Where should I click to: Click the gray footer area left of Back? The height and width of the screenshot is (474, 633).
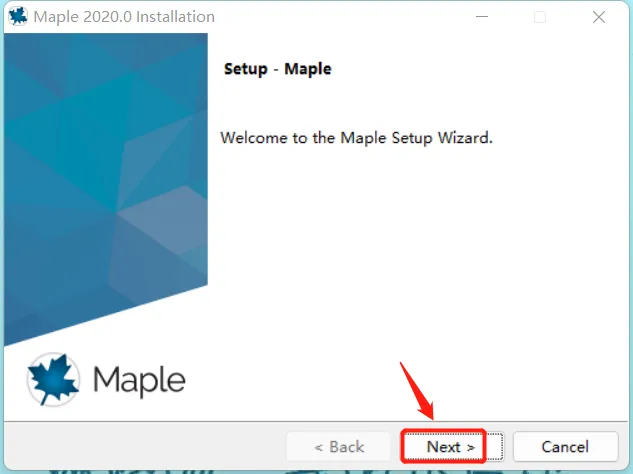tap(145, 446)
